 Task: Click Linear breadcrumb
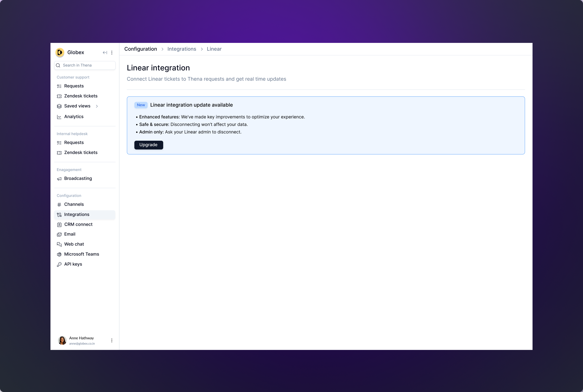coord(214,49)
